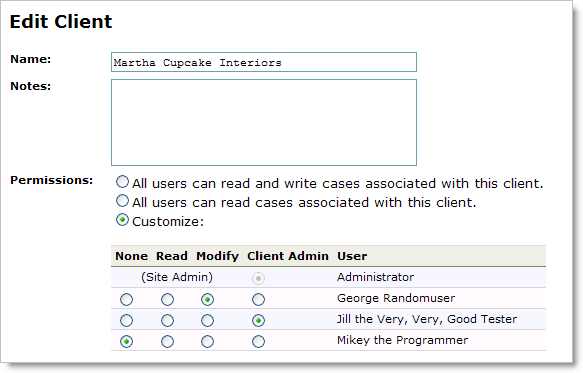The image size is (583, 373).
Task: Set George Randomuser permission to None
Action: [x=126, y=299]
